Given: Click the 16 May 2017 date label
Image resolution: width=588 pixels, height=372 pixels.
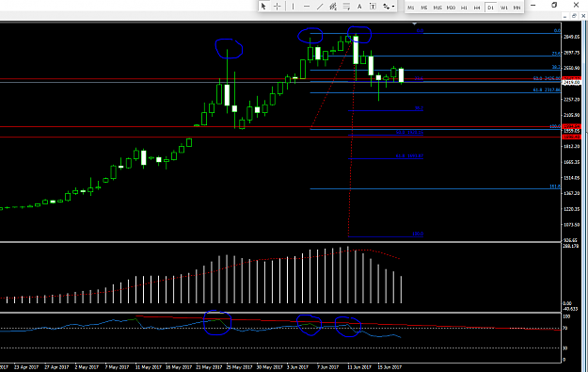Looking at the screenshot, I should [x=179, y=367].
